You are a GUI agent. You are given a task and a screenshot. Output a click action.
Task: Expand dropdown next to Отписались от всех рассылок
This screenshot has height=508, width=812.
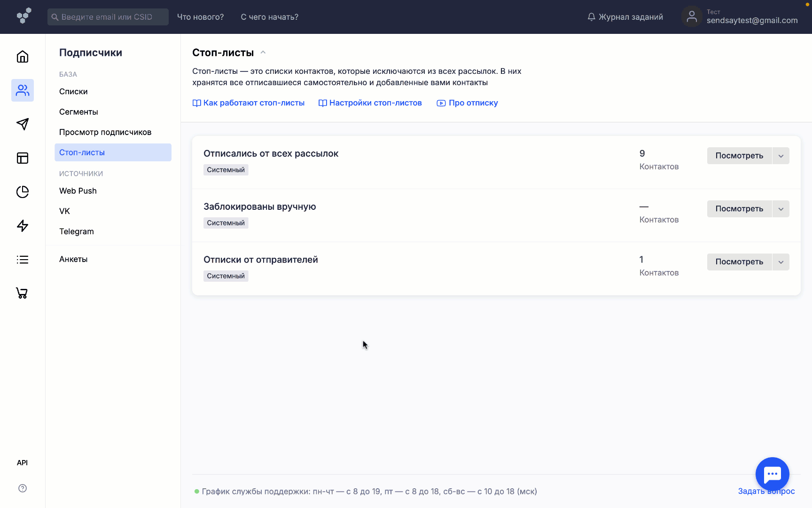tap(781, 156)
